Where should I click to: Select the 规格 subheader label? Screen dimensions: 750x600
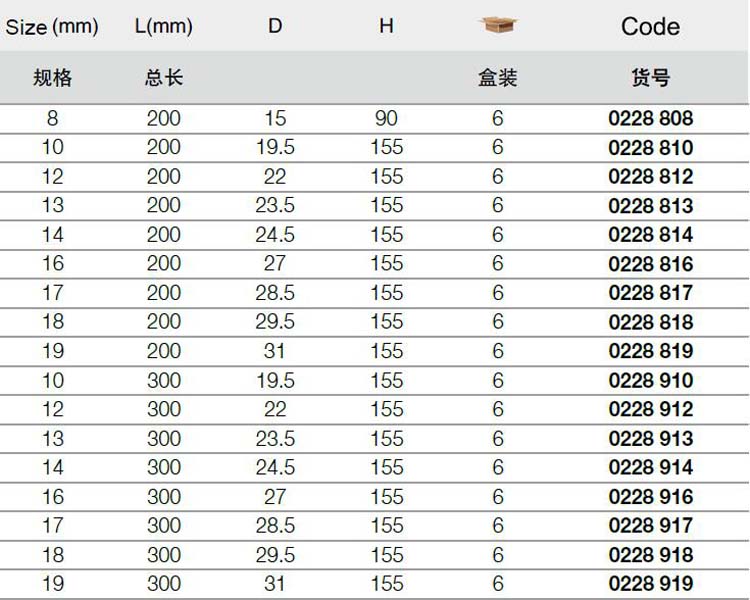click(52, 77)
